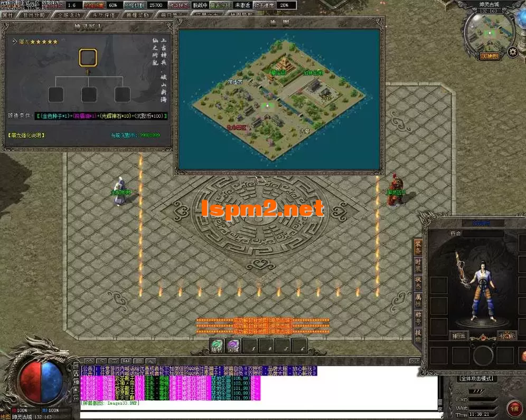Open the 全服活动 top menu tab
This screenshot has height=420, width=526.
[x=69, y=15]
